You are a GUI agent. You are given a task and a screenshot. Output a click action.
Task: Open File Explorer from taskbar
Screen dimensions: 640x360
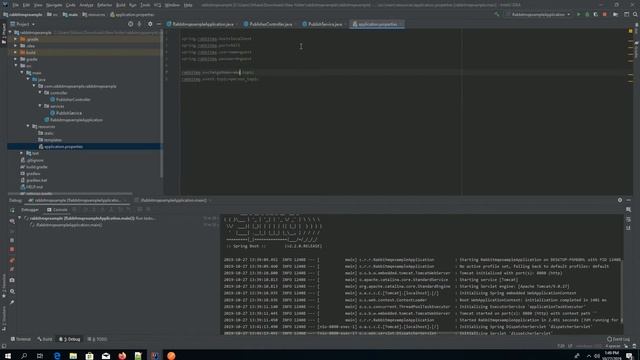coord(73,356)
